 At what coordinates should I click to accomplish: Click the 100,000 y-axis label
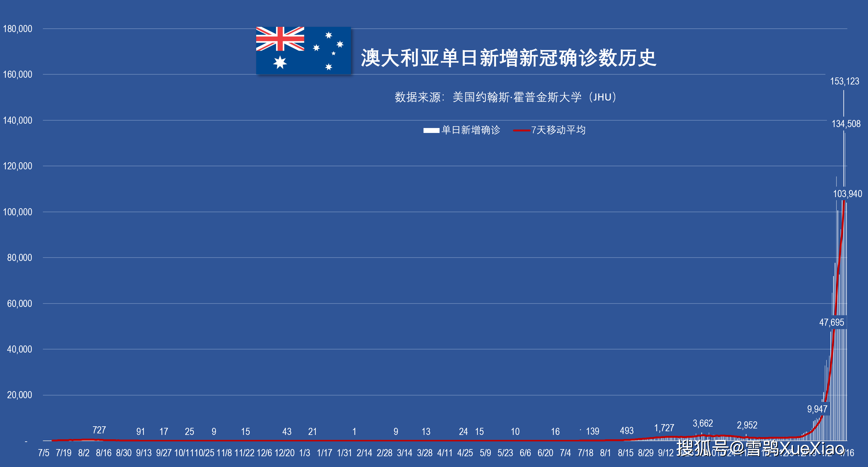pyautogui.click(x=18, y=212)
